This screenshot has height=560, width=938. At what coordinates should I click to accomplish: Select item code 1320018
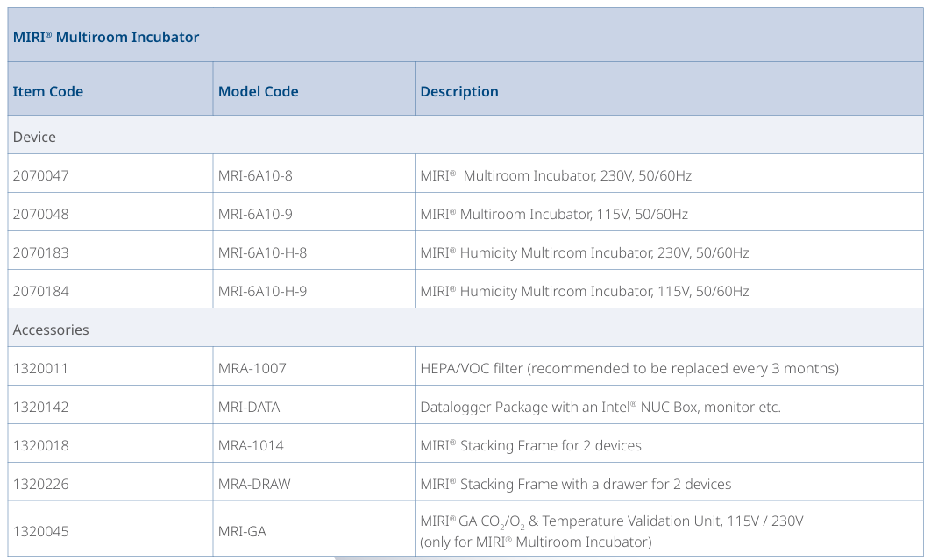pos(40,445)
